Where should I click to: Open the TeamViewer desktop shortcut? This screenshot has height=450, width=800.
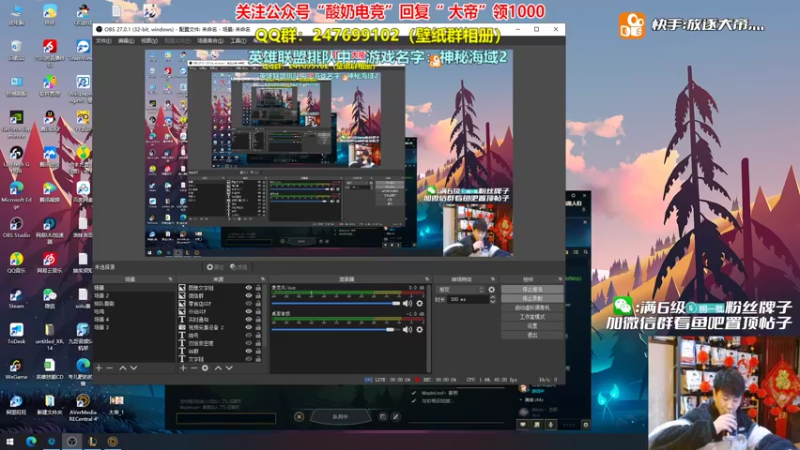(x=83, y=50)
